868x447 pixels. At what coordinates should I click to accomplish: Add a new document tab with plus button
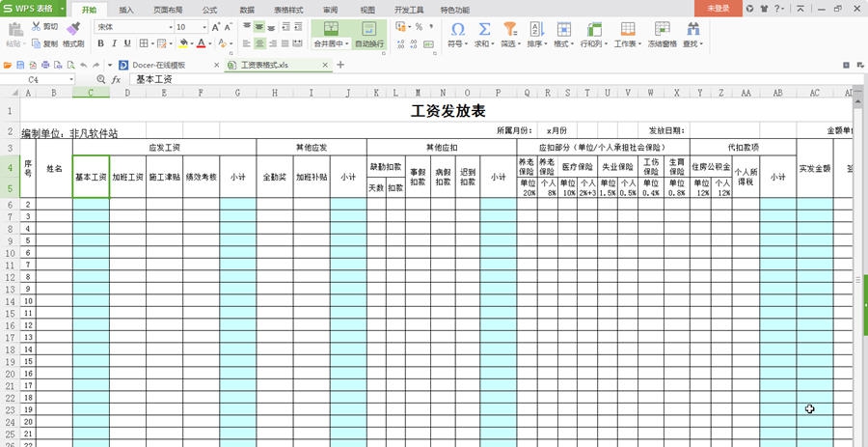click(x=340, y=65)
